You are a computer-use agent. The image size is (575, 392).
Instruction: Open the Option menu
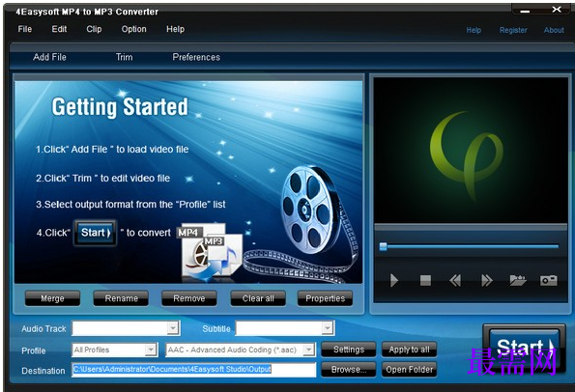coord(134,29)
